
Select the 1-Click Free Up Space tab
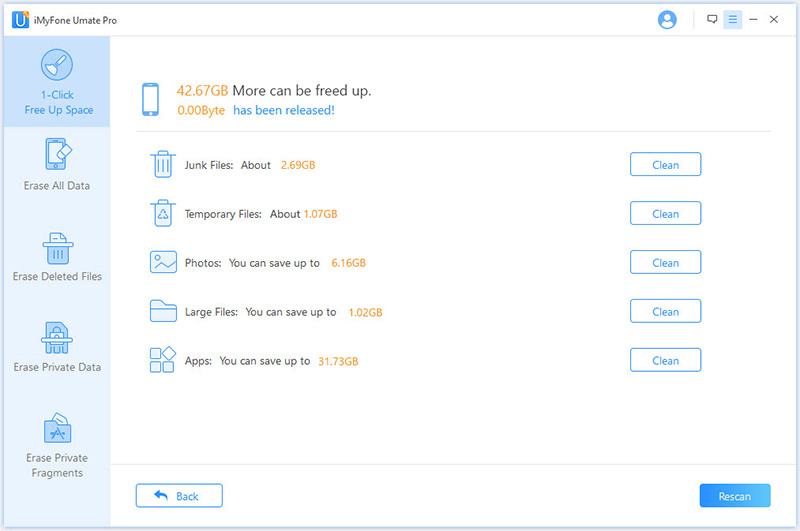pos(55,83)
